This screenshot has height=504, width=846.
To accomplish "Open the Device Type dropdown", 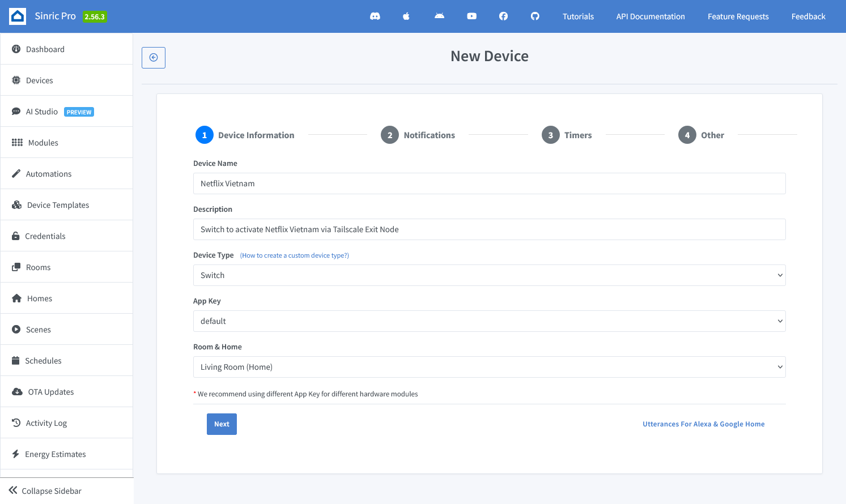I will click(x=489, y=275).
